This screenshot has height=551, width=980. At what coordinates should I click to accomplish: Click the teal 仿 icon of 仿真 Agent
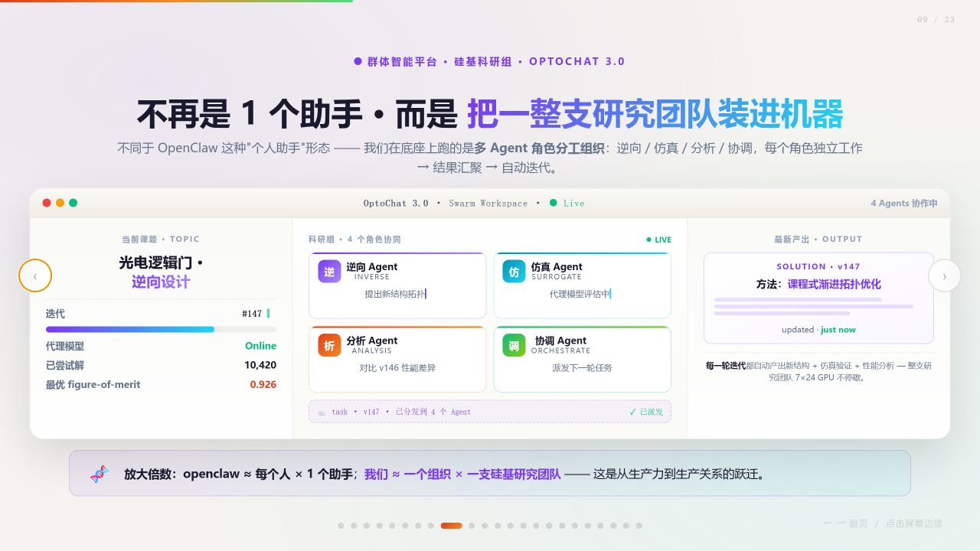pyautogui.click(x=514, y=272)
